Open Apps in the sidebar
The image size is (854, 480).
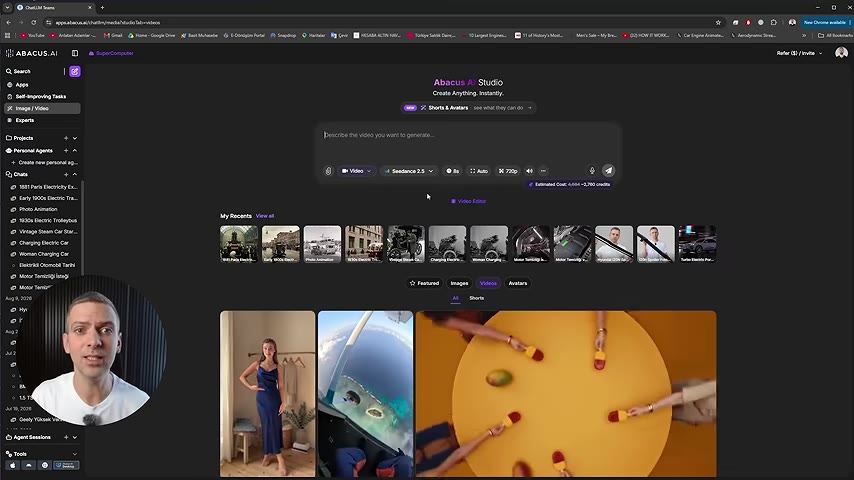[42, 85]
